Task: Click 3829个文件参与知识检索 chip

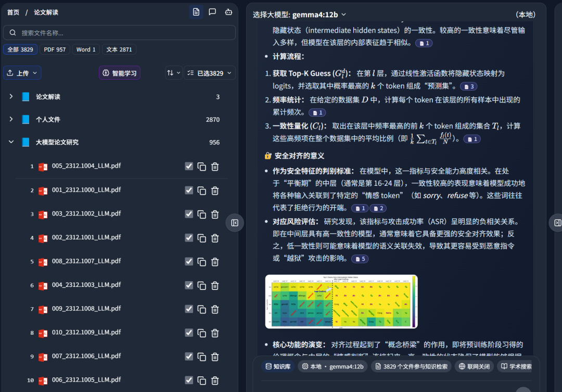Action: tap(411, 366)
